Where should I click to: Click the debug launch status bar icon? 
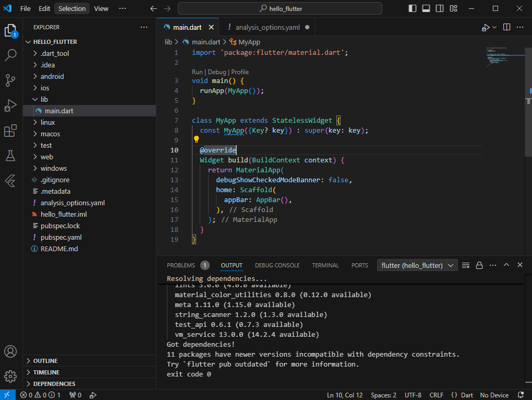click(93, 395)
